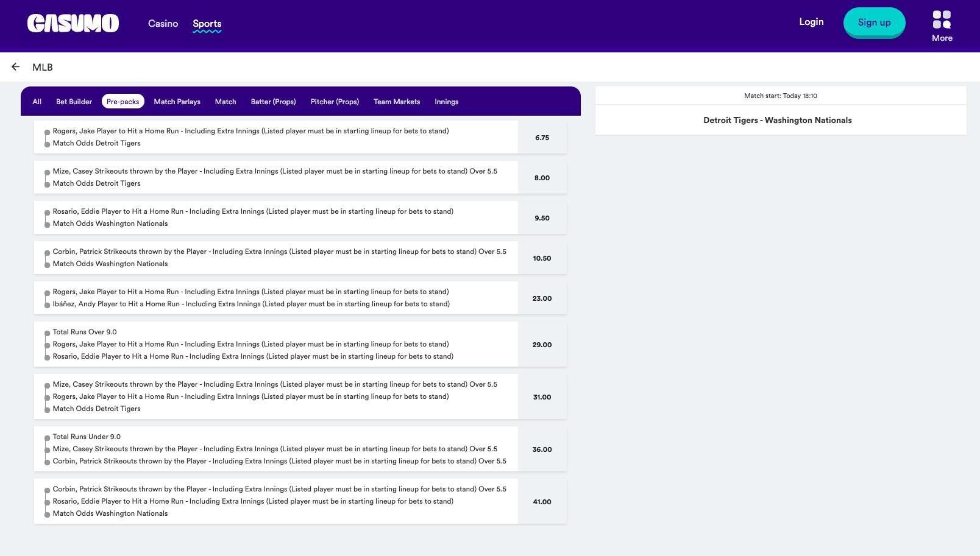Select the 9.50 odds button

tap(542, 218)
